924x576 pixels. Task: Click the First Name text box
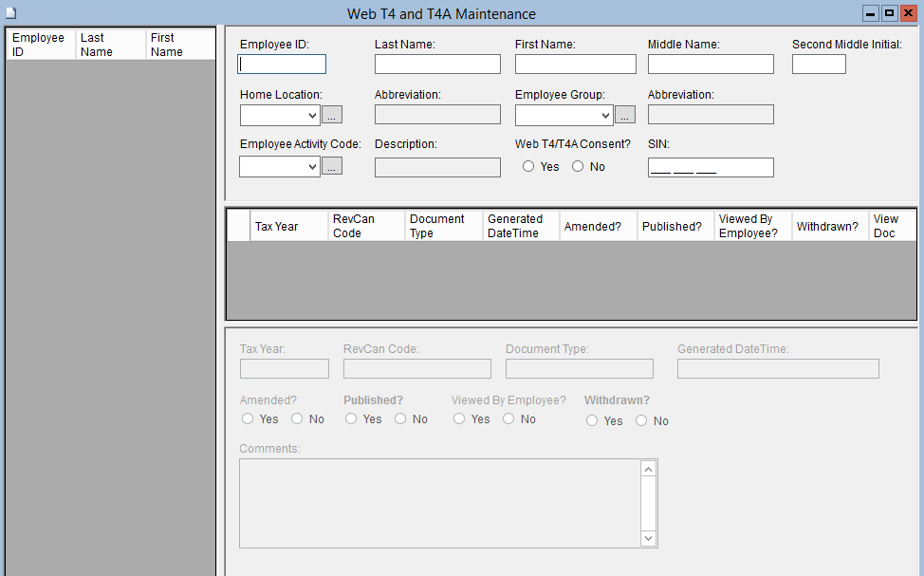click(575, 65)
